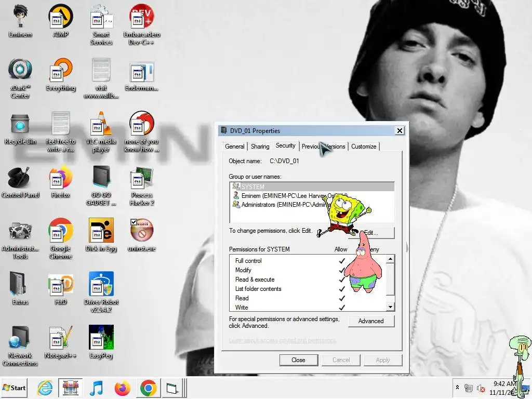This screenshot has height=399, width=532.
Task: Click the network tray icon
Action: tap(469, 388)
